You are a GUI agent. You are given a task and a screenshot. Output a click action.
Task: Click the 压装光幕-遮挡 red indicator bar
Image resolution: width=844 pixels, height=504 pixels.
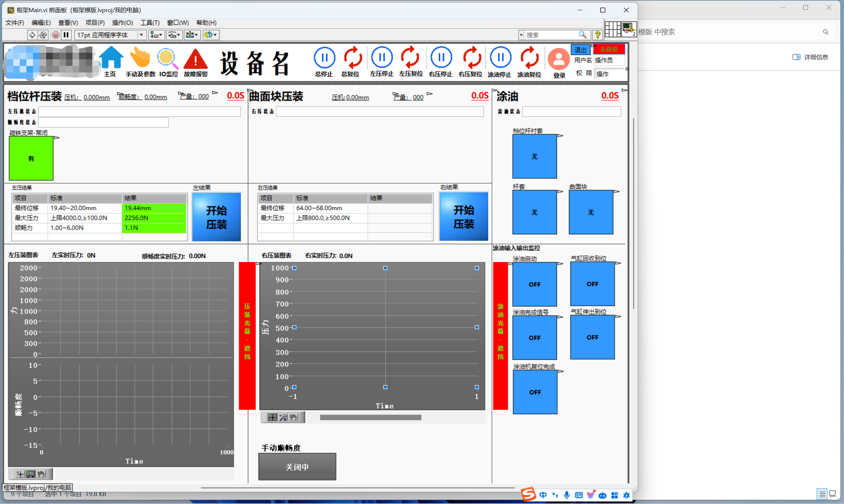247,336
